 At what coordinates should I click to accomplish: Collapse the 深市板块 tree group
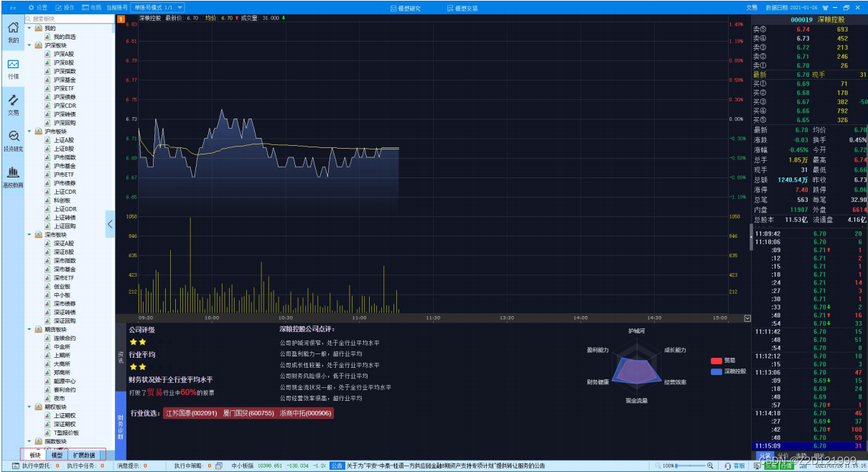[29, 234]
